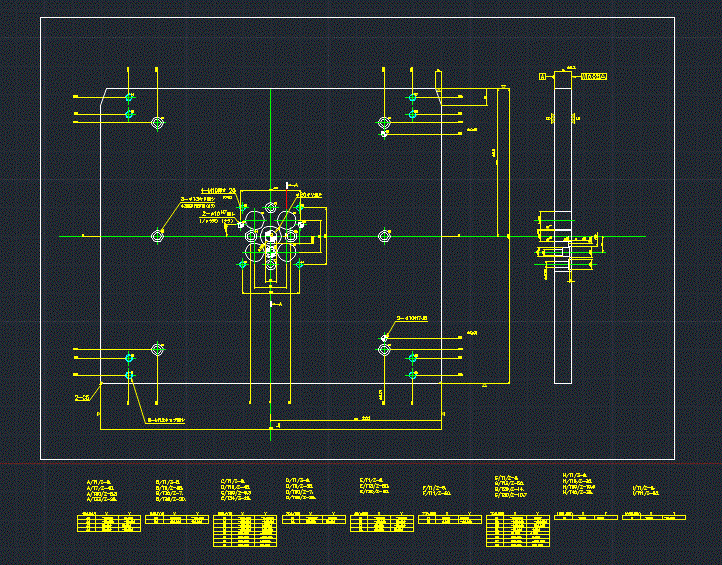722x565 pixels.
Task: Select the yellow note label near bottom-right hole
Action: [412, 320]
